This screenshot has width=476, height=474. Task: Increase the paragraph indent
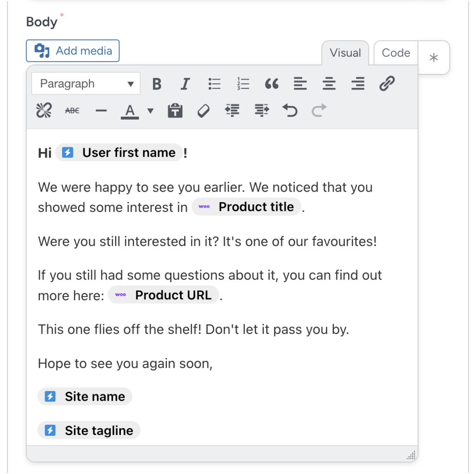(261, 111)
